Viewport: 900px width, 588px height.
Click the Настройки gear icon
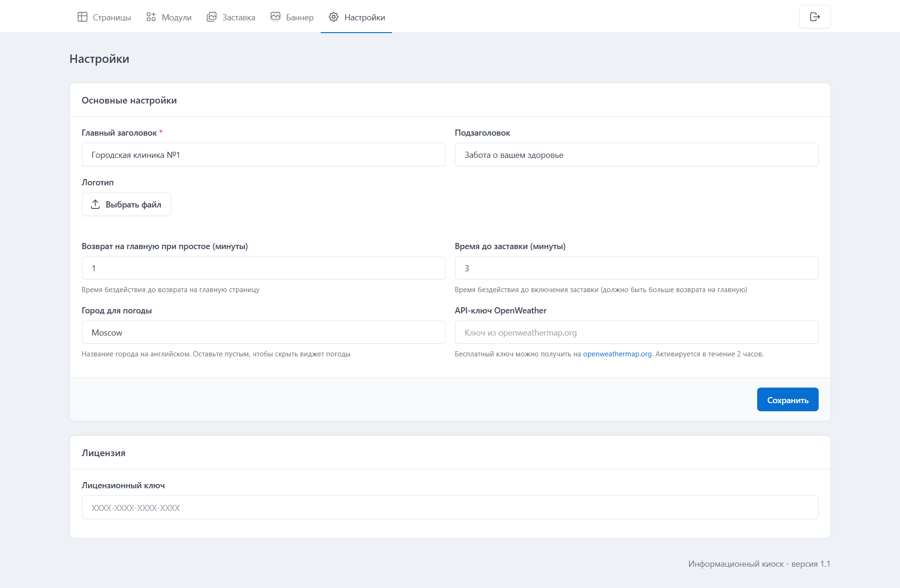[x=333, y=17]
